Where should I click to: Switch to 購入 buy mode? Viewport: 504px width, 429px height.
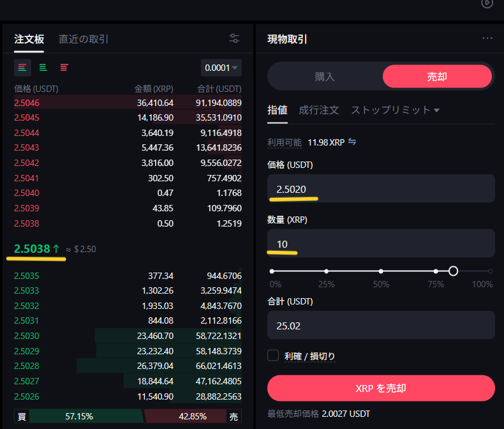pos(325,77)
